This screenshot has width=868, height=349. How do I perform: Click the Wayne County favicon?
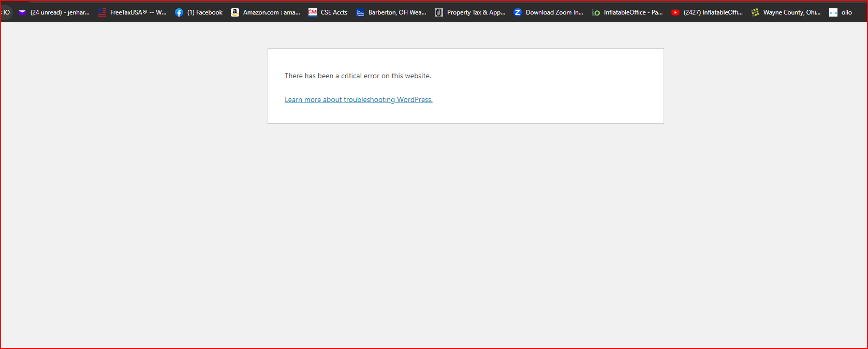[755, 12]
